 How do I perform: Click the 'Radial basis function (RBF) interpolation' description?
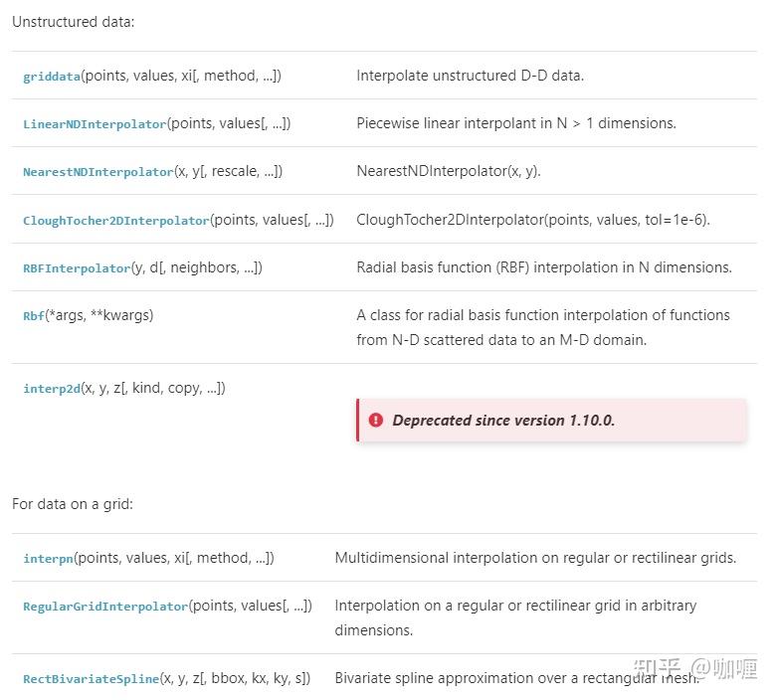(x=543, y=267)
